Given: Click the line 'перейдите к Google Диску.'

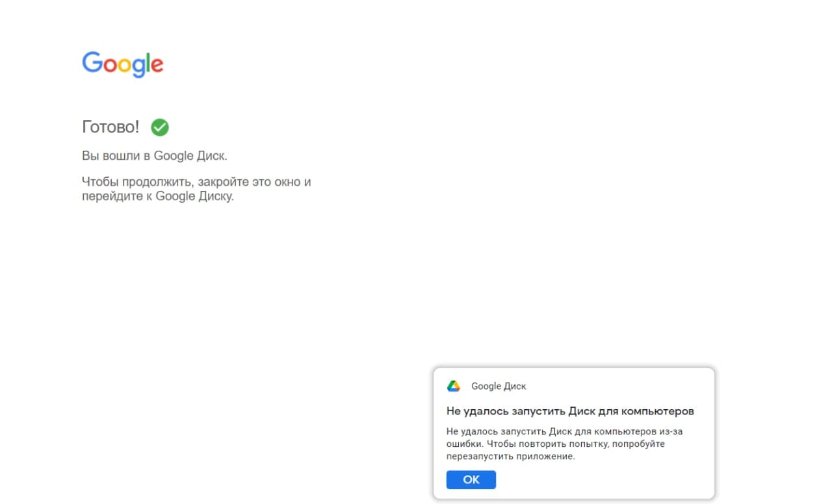Looking at the screenshot, I should [x=158, y=196].
